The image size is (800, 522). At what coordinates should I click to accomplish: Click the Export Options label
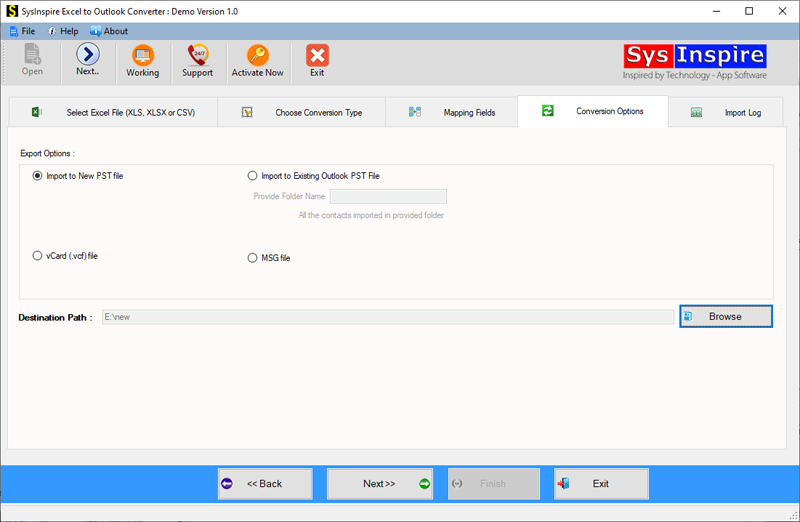coord(47,153)
